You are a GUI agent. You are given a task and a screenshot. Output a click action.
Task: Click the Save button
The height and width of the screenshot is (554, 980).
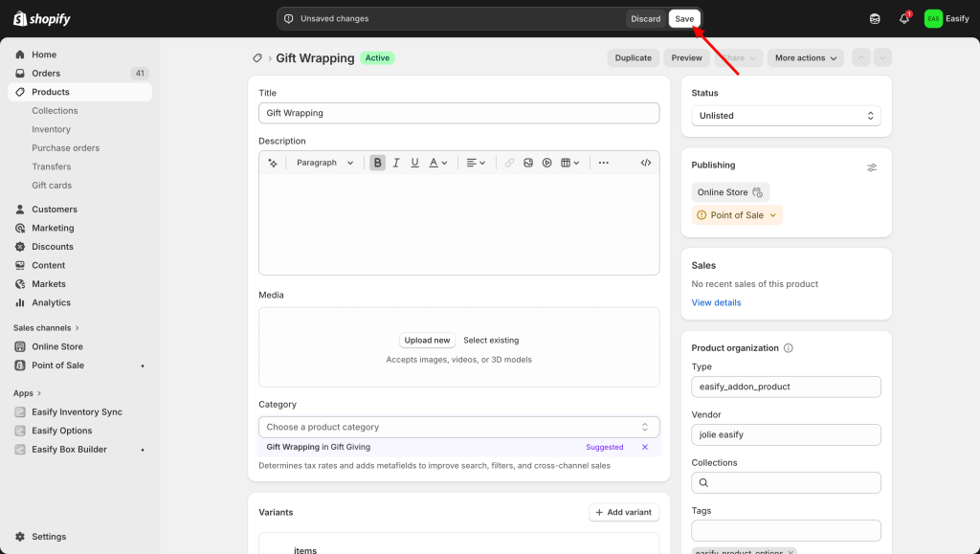[684, 19]
